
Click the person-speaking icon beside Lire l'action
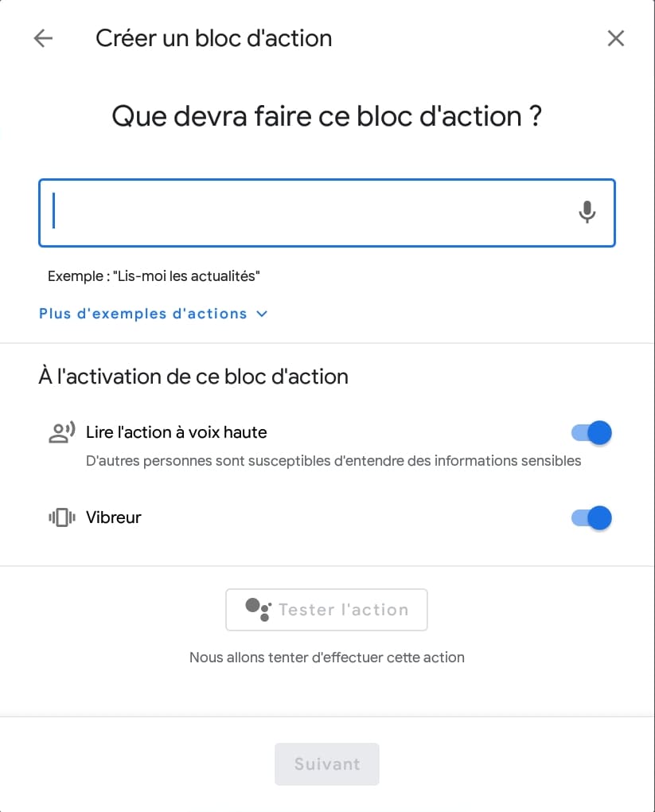pos(61,433)
